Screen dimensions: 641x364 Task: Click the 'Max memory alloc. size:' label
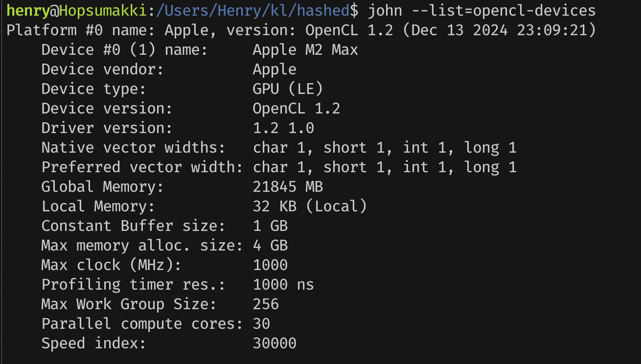click(142, 246)
